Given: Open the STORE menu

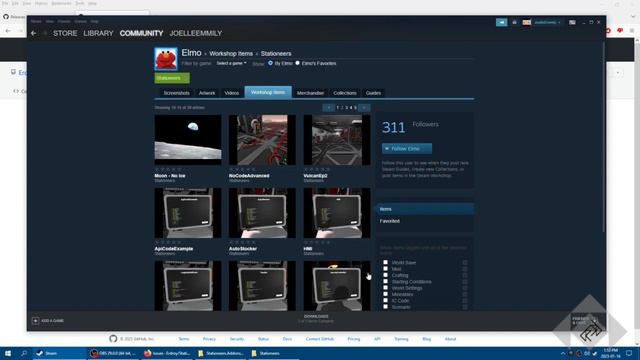Looking at the screenshot, I should [65, 33].
